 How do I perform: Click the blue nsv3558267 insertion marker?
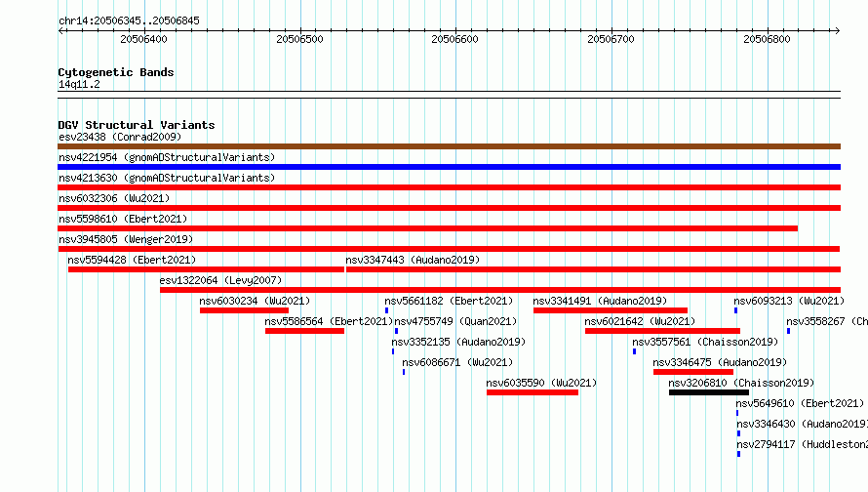[x=788, y=331]
